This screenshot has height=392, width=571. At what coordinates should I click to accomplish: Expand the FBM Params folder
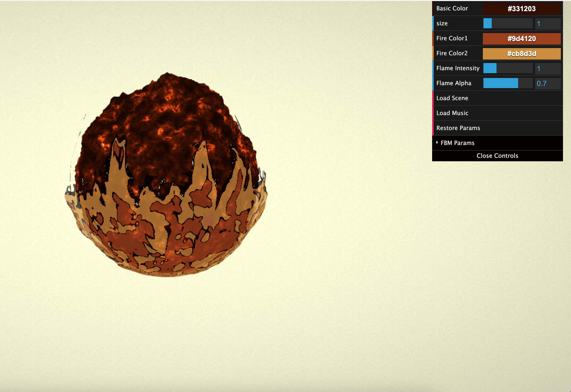click(498, 143)
